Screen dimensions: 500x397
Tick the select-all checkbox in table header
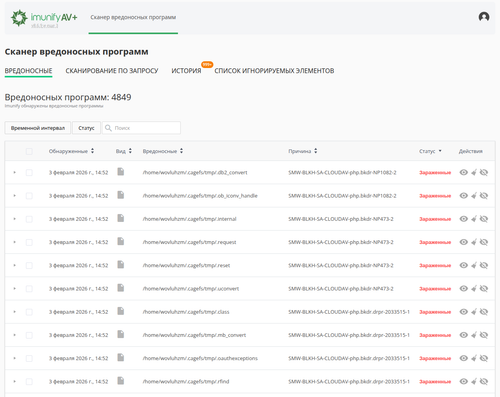(29, 151)
